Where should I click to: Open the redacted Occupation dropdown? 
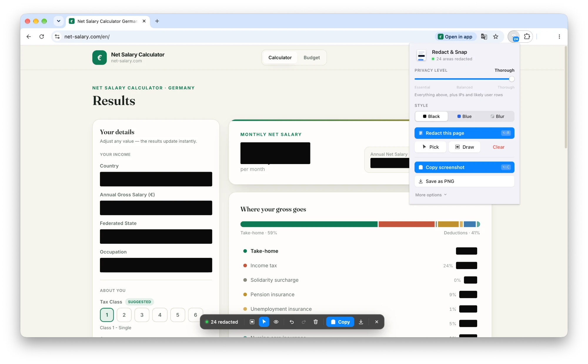tap(156, 265)
